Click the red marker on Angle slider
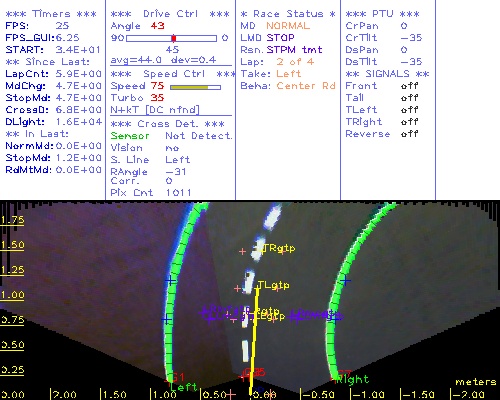 click(x=174, y=38)
